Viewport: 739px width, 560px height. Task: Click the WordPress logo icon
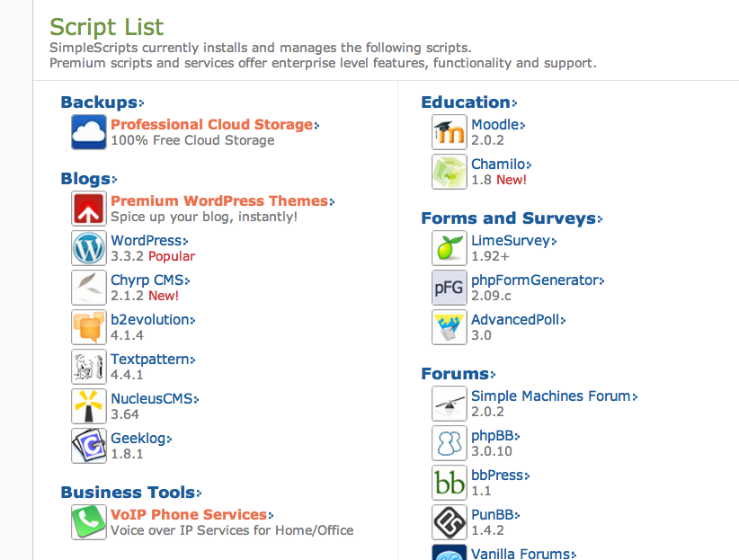pyautogui.click(x=89, y=248)
